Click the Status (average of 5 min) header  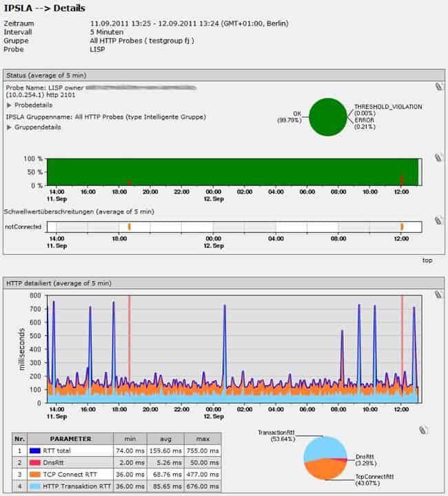click(x=46, y=75)
